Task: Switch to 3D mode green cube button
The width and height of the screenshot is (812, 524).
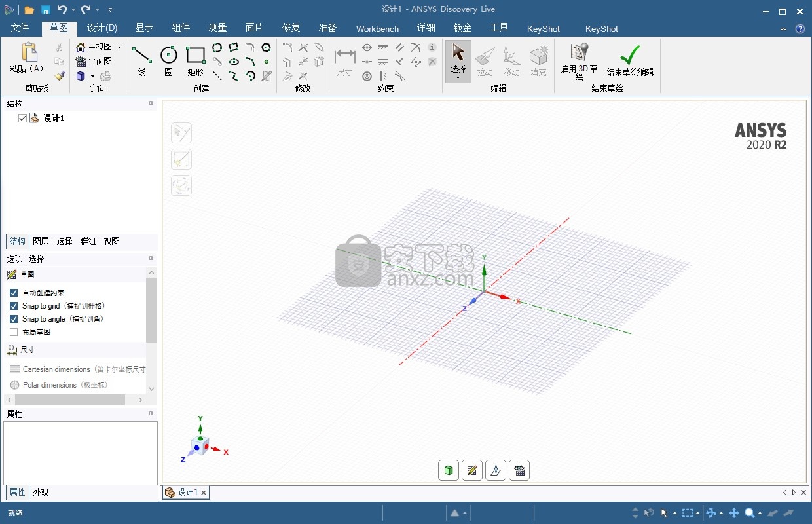Action: click(449, 470)
